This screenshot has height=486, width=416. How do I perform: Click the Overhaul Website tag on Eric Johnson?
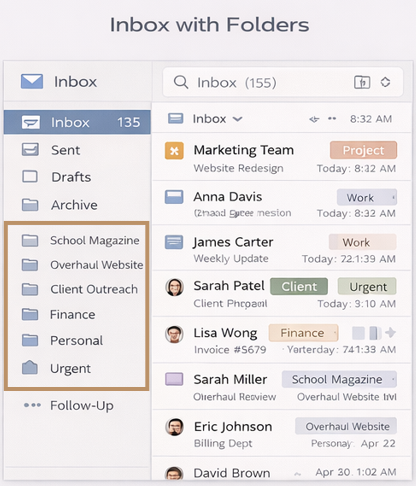[x=346, y=426]
